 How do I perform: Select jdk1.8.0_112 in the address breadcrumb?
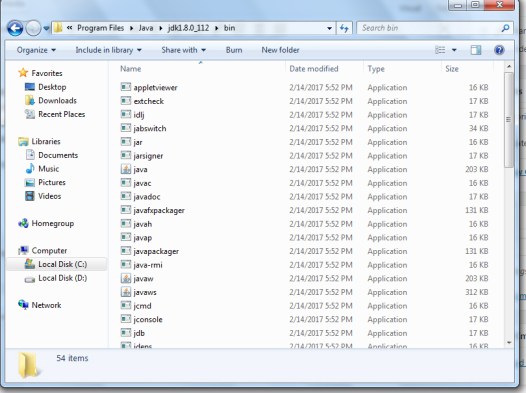pyautogui.click(x=188, y=28)
